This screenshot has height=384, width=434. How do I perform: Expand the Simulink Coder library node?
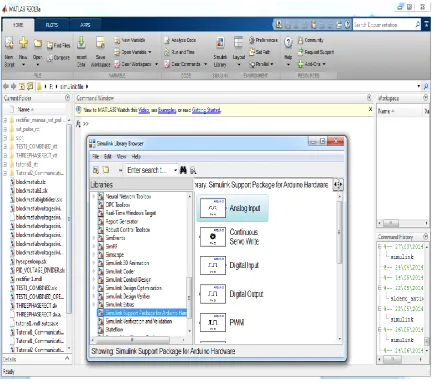pyautogui.click(x=94, y=271)
